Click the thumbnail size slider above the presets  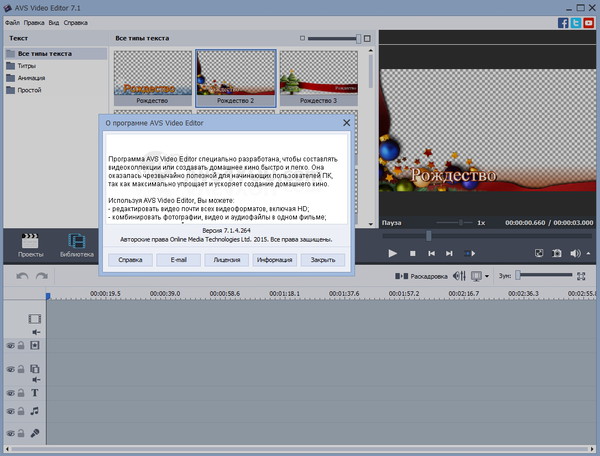(x=335, y=38)
